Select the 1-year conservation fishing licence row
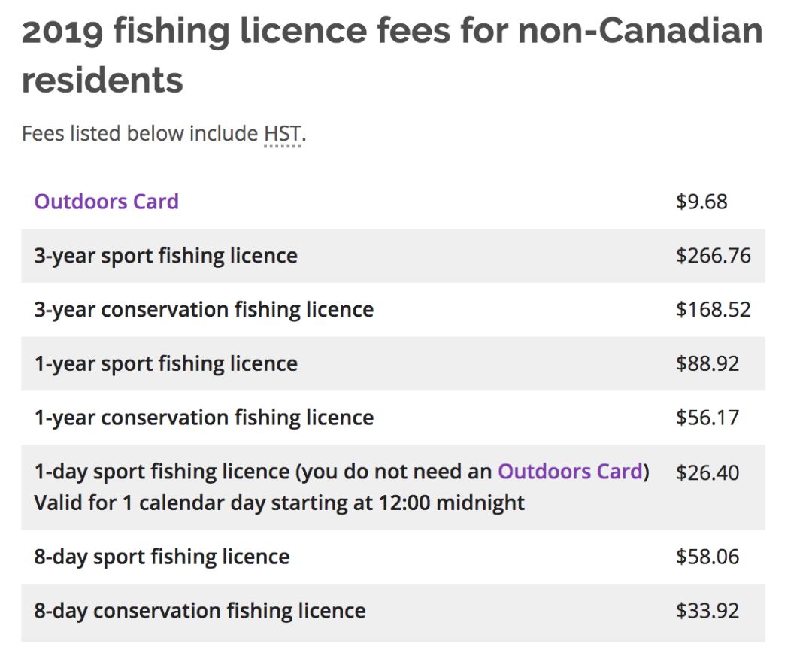This screenshot has height=662, width=812. [393, 417]
